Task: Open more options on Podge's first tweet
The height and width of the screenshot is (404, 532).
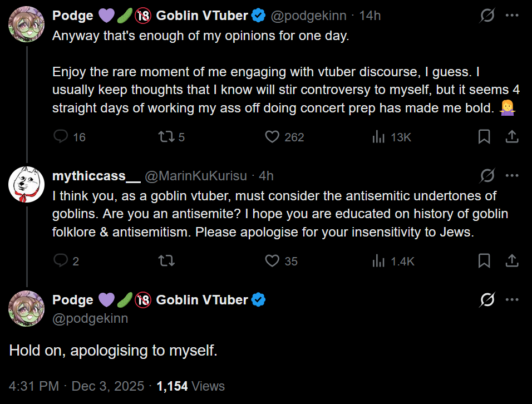Action: tap(512, 16)
